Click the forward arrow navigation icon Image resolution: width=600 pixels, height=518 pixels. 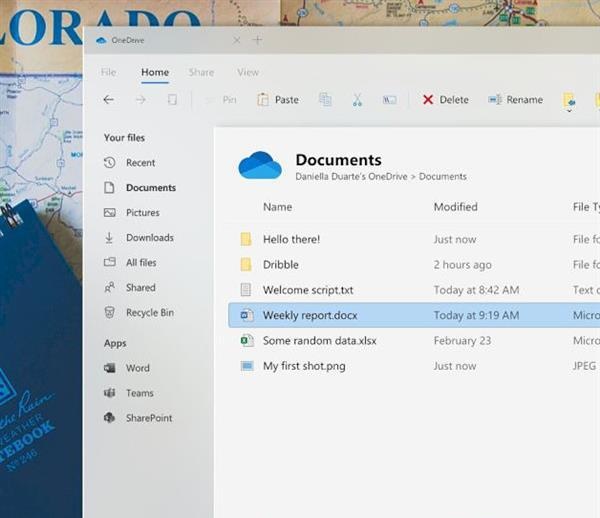[x=141, y=100]
